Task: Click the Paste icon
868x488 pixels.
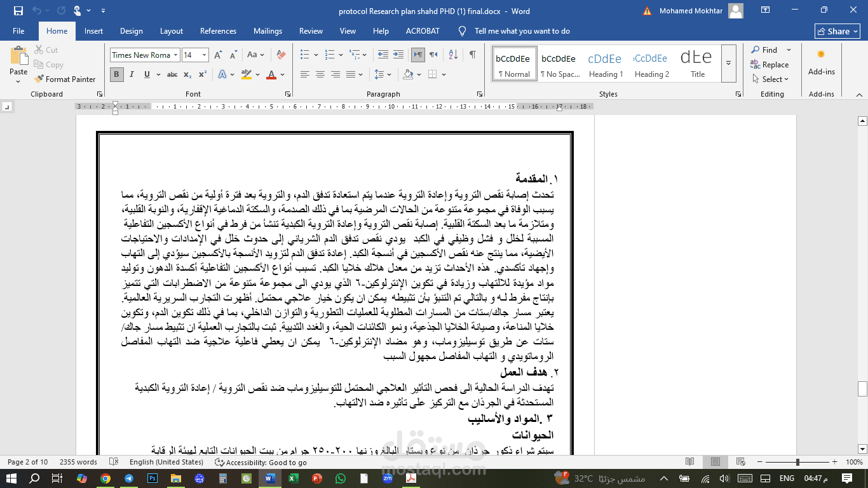Action: pyautogui.click(x=18, y=56)
